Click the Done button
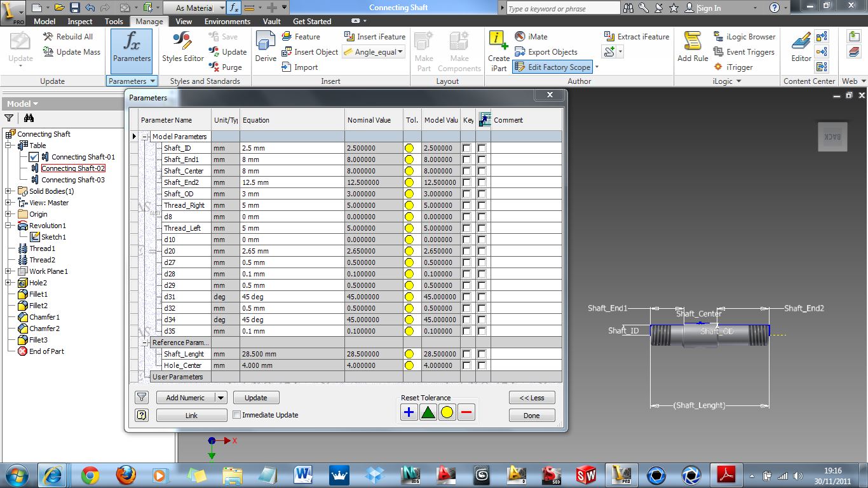Image resolution: width=868 pixels, height=488 pixels. coord(532,416)
